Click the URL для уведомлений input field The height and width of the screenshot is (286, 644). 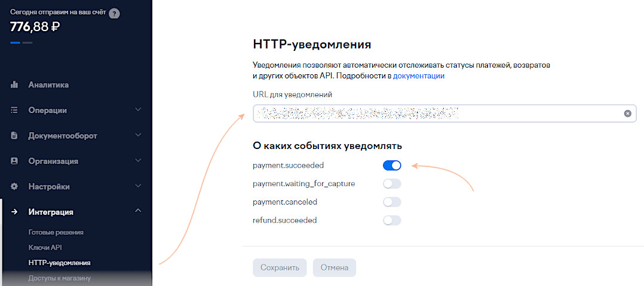pos(436,113)
